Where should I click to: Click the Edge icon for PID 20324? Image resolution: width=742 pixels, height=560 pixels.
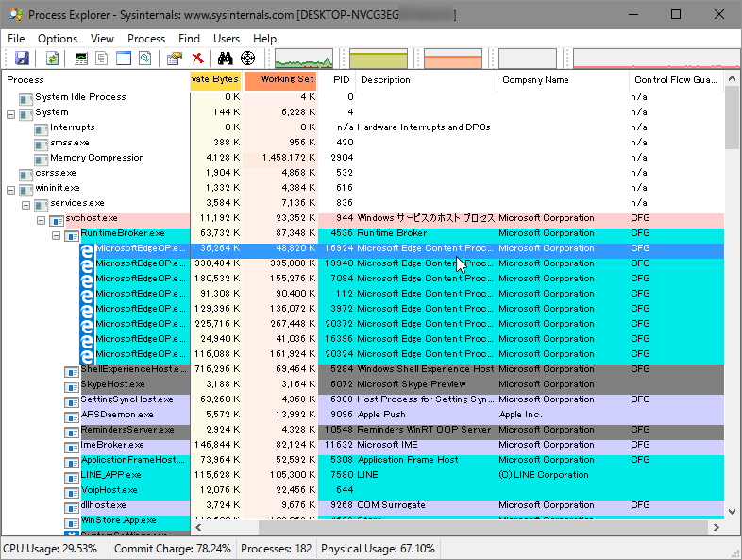pyautogui.click(x=87, y=356)
